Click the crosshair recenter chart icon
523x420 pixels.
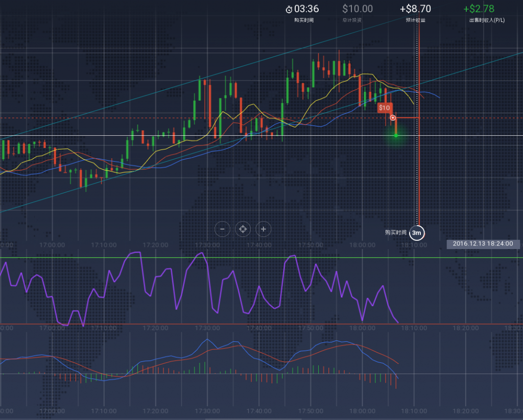[243, 230]
